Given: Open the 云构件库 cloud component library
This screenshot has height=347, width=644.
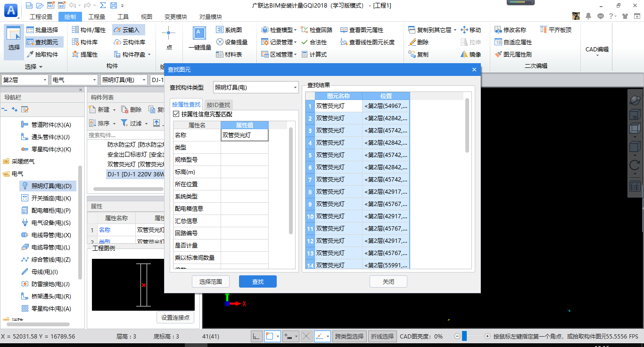Looking at the screenshot, I should point(130,42).
